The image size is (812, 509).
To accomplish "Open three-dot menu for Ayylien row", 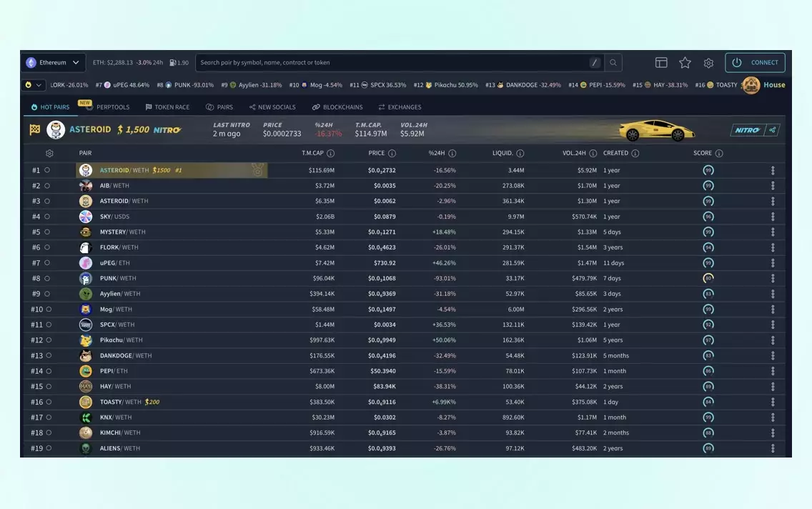I will pos(773,294).
